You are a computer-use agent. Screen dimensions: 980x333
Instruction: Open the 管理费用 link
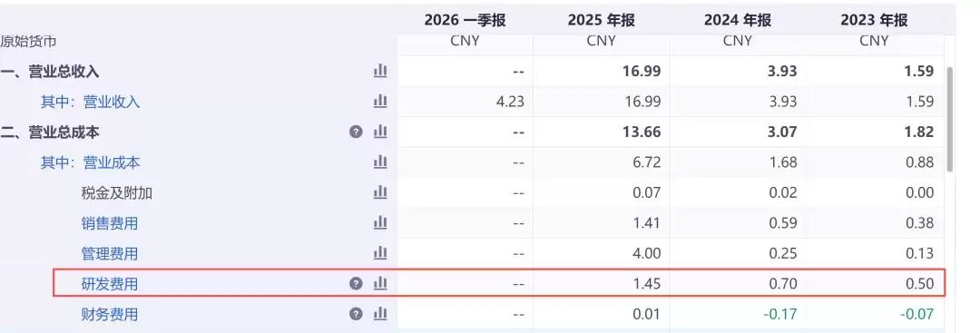pyautogui.click(x=110, y=254)
